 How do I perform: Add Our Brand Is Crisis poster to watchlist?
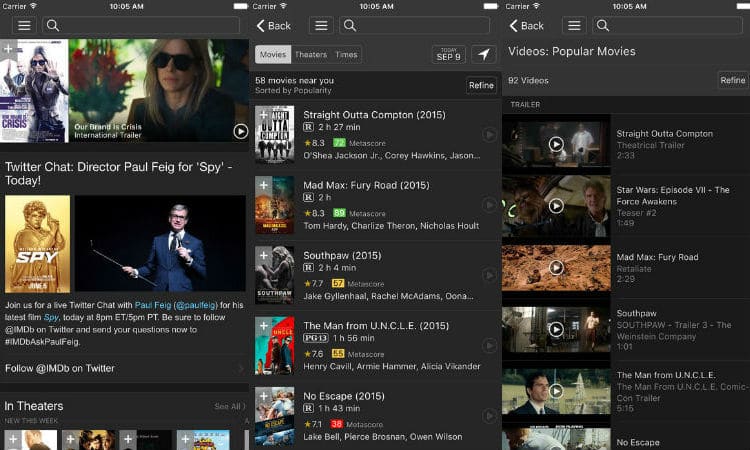pyautogui.click(x=8, y=49)
